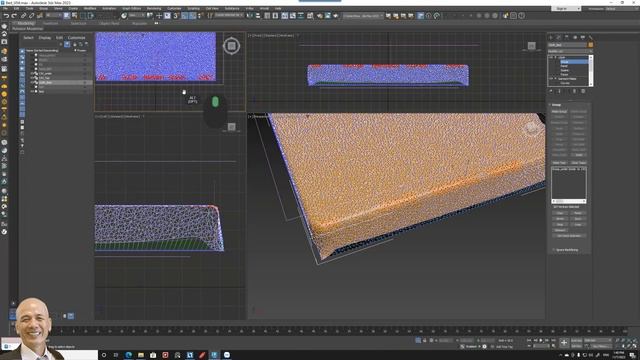Click the Undo arrow in main toolbar
Image resolution: width=640 pixels, height=360 pixels.
pyautogui.click(x=6, y=16)
